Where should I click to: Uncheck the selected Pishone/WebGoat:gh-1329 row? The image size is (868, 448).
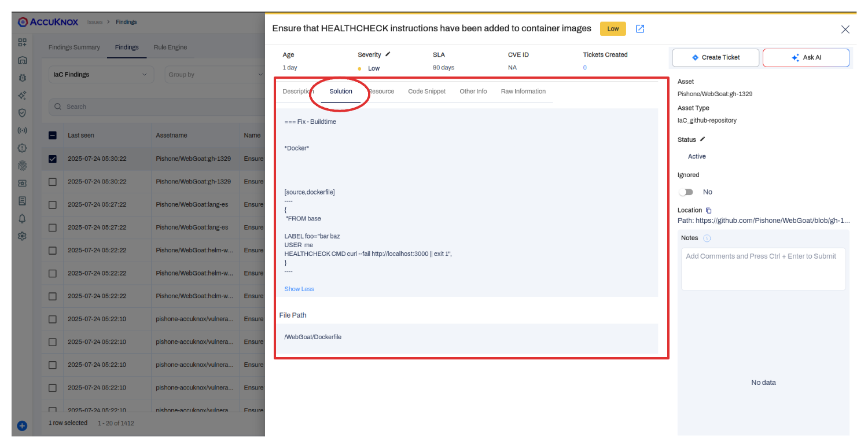pos(53,159)
